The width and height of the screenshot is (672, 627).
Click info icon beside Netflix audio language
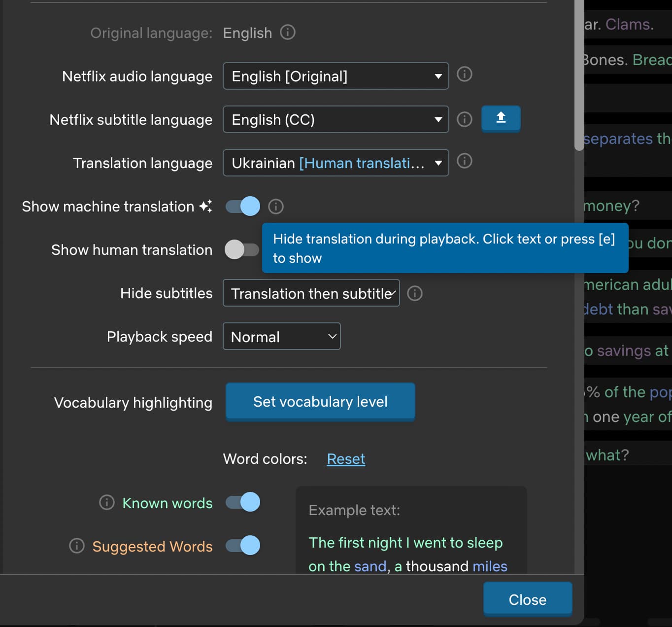coord(465,74)
